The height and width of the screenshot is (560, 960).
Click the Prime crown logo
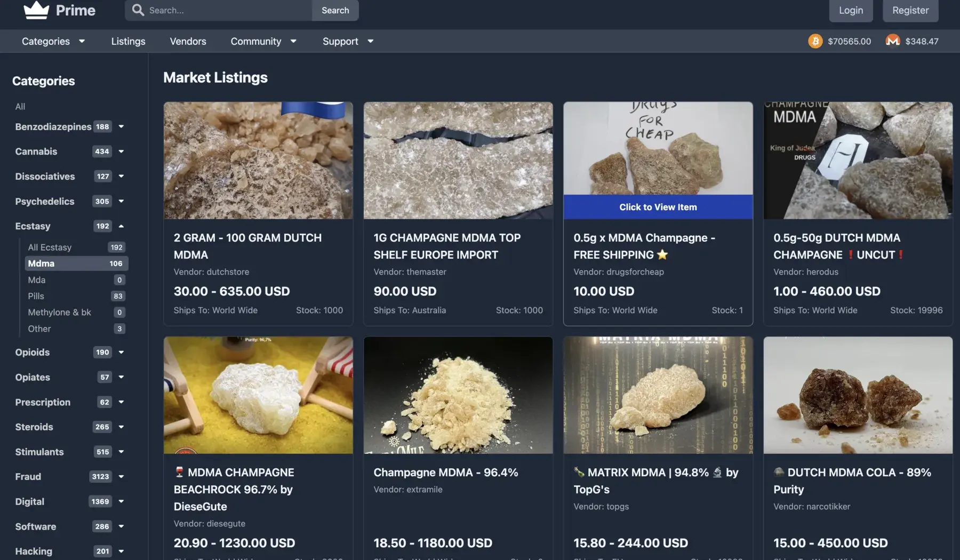(36, 10)
